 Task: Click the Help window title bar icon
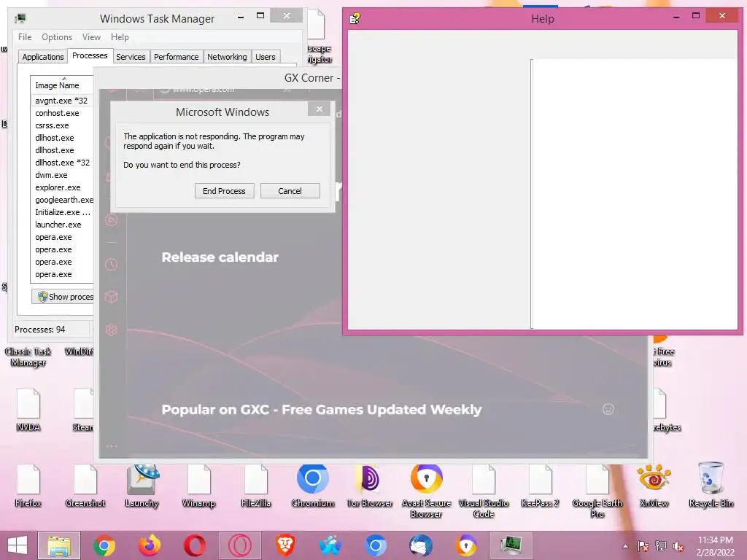355,18
